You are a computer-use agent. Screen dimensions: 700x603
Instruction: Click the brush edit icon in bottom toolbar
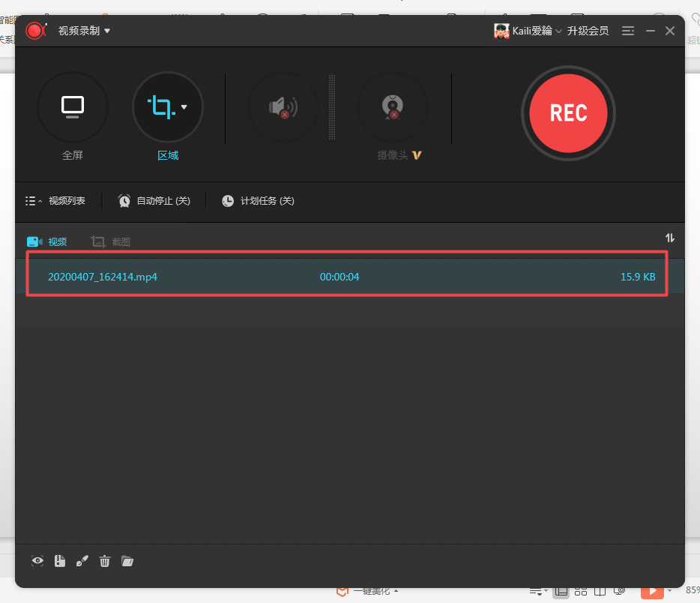82,561
